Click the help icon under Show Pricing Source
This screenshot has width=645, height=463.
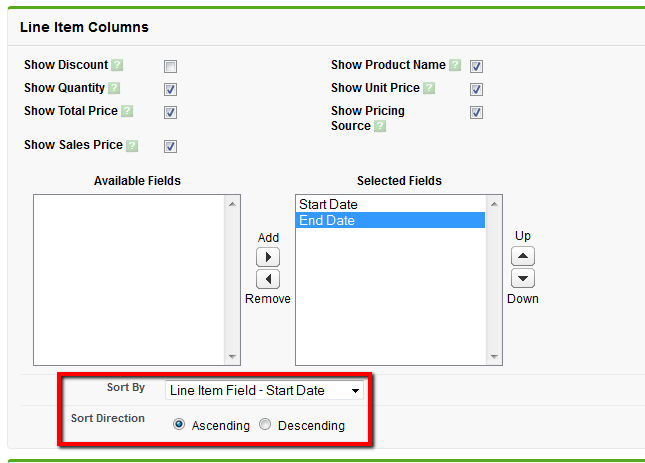click(380, 126)
